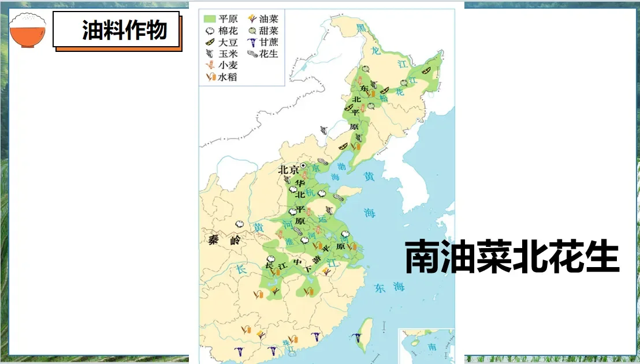Click the corn (玉米) icon in the legend
Viewport: 640px width, 364px height.
click(209, 54)
